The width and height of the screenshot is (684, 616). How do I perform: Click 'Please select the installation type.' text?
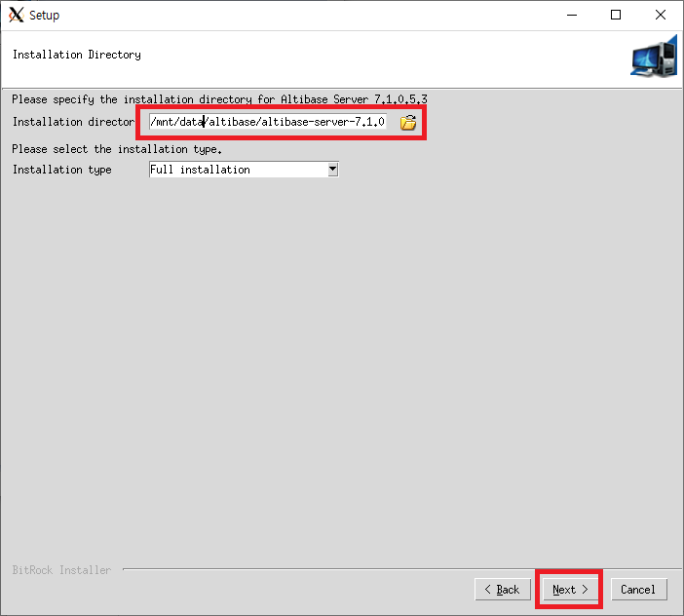click(x=117, y=149)
